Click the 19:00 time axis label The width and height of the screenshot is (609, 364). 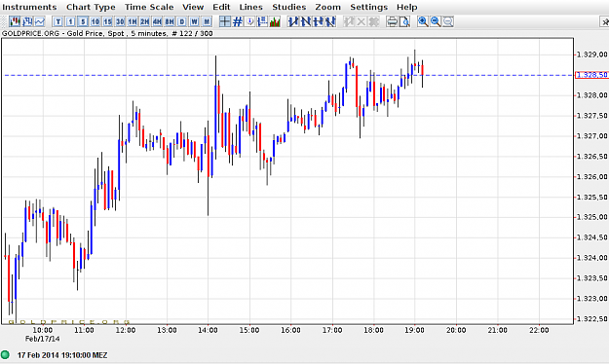pos(415,330)
